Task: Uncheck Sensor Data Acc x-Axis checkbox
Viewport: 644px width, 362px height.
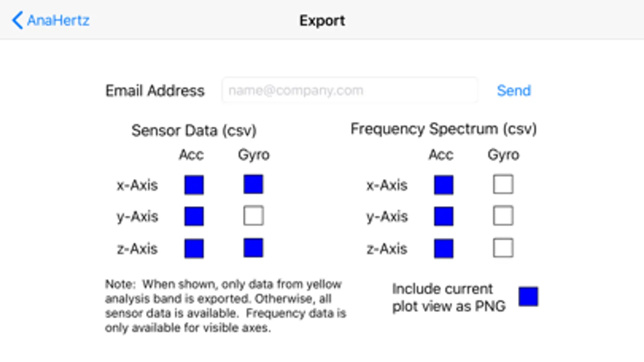Action: [x=194, y=185]
